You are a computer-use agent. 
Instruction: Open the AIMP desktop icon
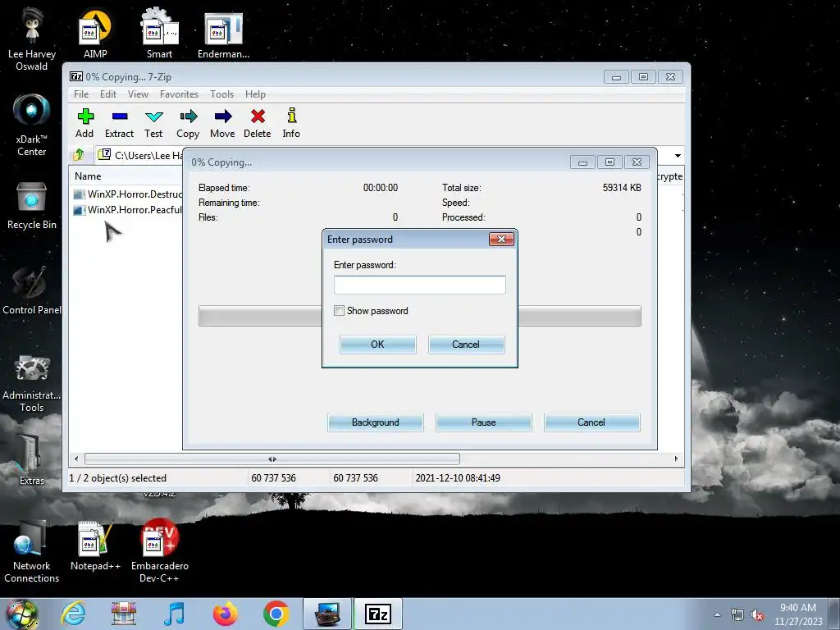pos(95,33)
